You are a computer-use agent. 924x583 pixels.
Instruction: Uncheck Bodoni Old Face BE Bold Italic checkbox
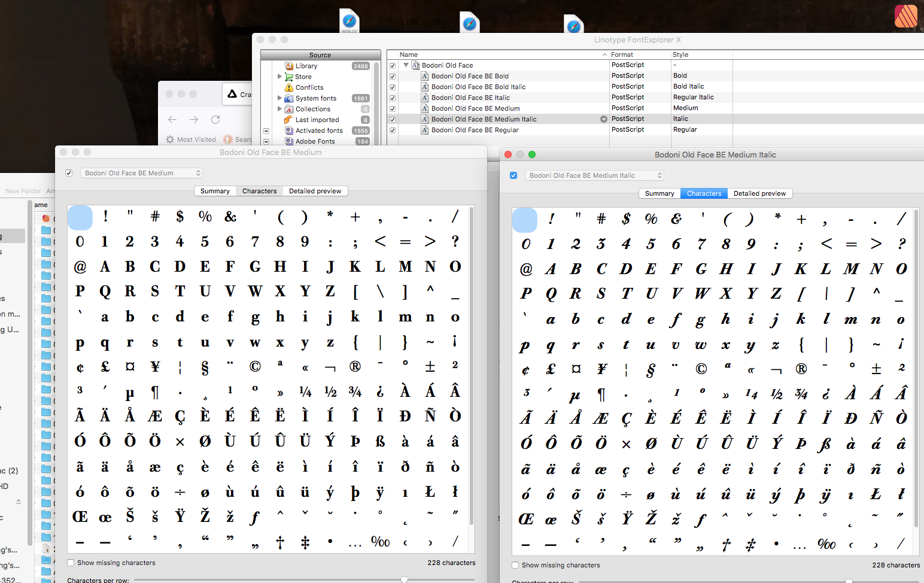pyautogui.click(x=393, y=87)
